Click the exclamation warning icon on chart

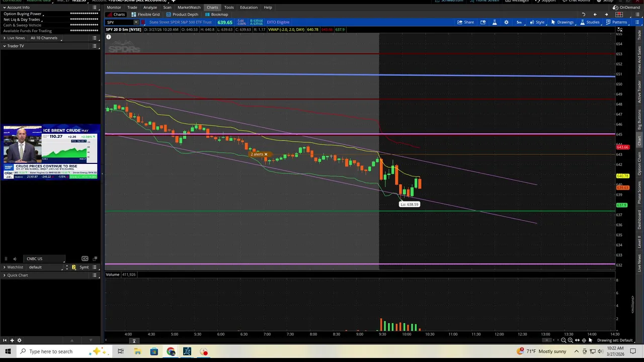[108, 37]
